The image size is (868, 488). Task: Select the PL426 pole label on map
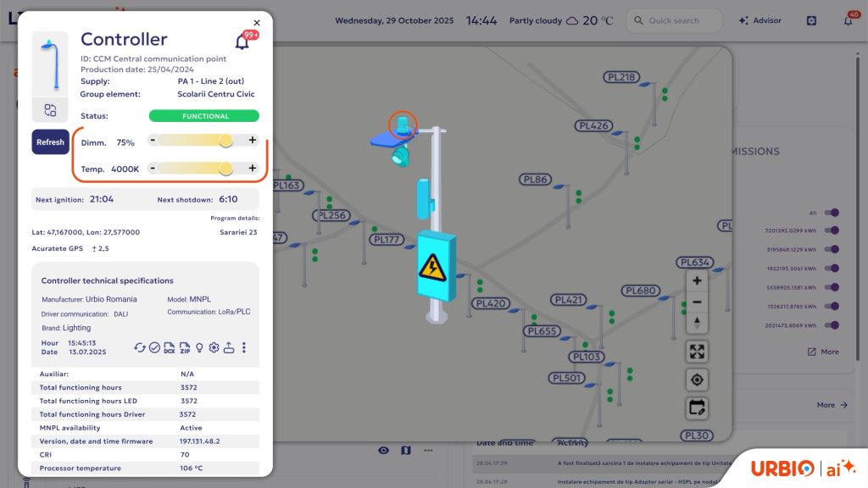[x=594, y=126]
